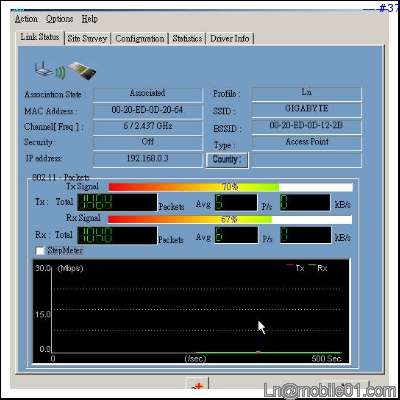Click the 30.0 Mbps axis label
400x400 pixels.
pos(43,268)
